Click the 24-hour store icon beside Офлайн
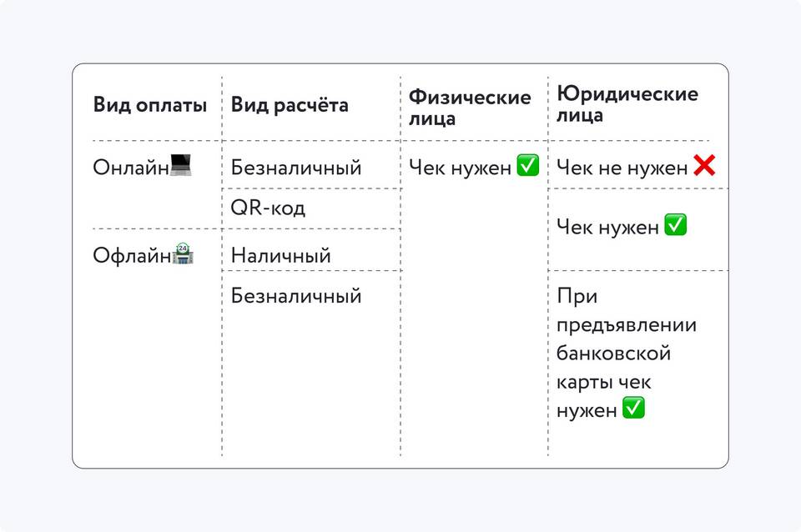Viewport: 801px width, 532px height. (x=182, y=253)
